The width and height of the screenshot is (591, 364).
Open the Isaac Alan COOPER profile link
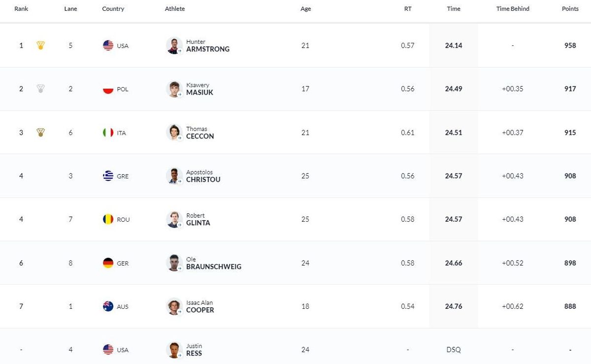[x=200, y=306]
